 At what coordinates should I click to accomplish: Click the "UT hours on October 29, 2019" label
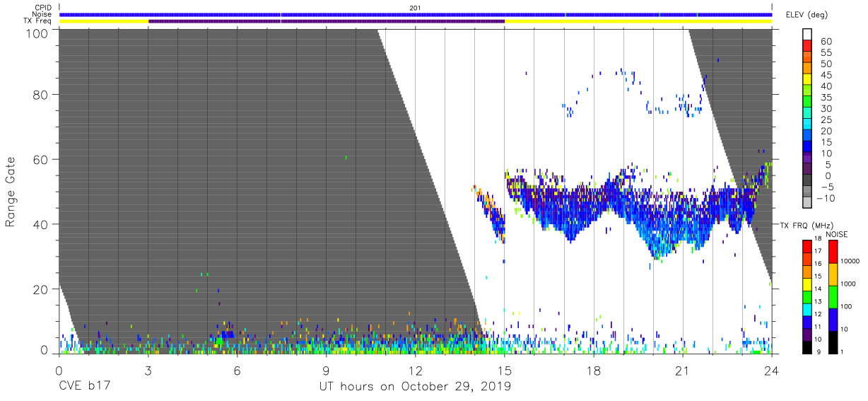414,387
